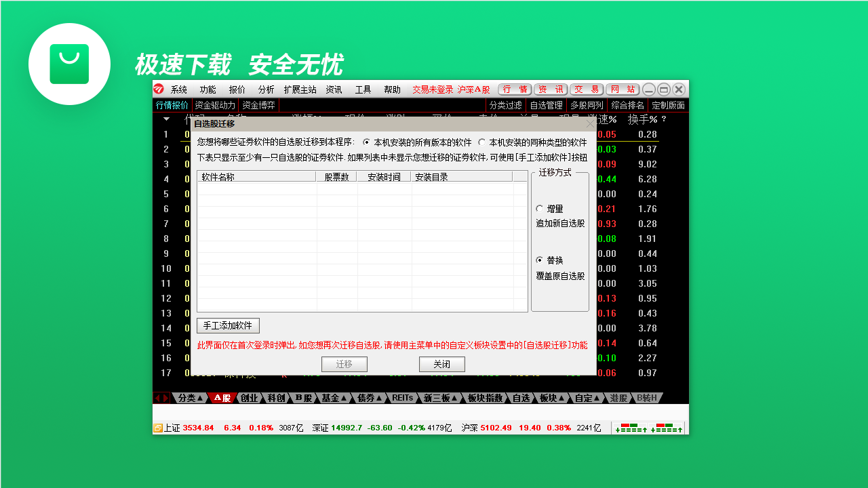Open the 系统 menu

coord(178,89)
